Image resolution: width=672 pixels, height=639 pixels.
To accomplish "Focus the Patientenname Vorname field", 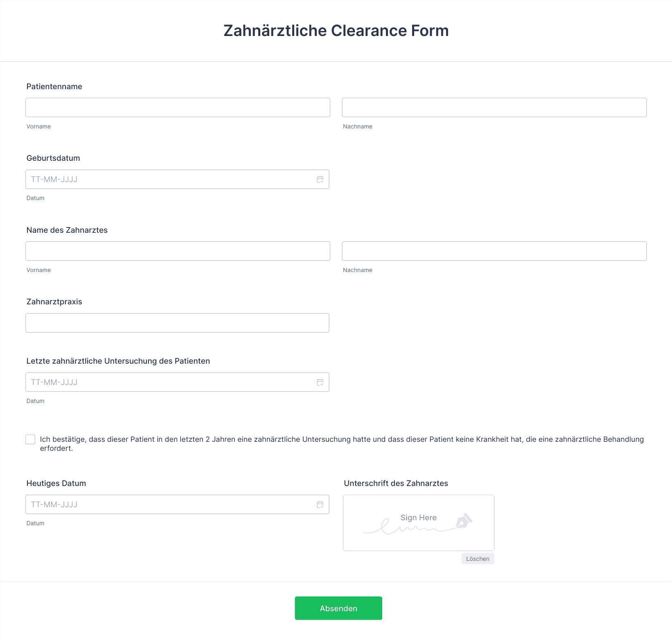I will pyautogui.click(x=178, y=108).
